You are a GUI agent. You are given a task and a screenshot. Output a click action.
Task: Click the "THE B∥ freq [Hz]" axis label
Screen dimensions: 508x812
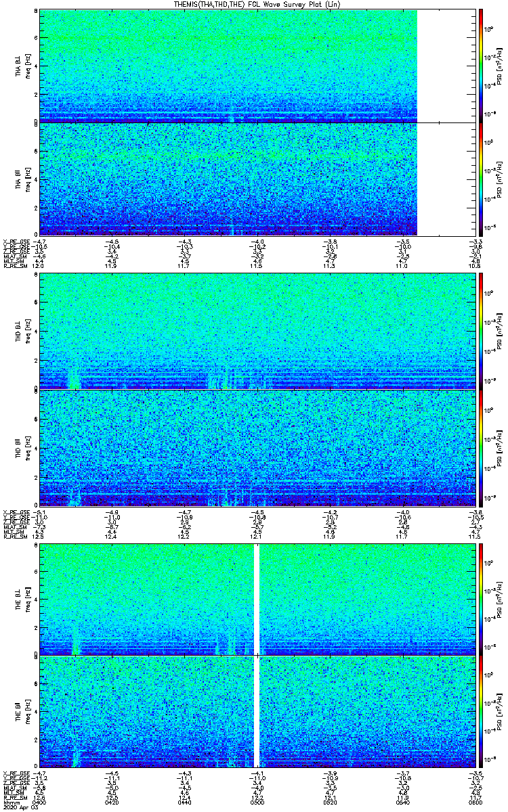tap(22, 711)
